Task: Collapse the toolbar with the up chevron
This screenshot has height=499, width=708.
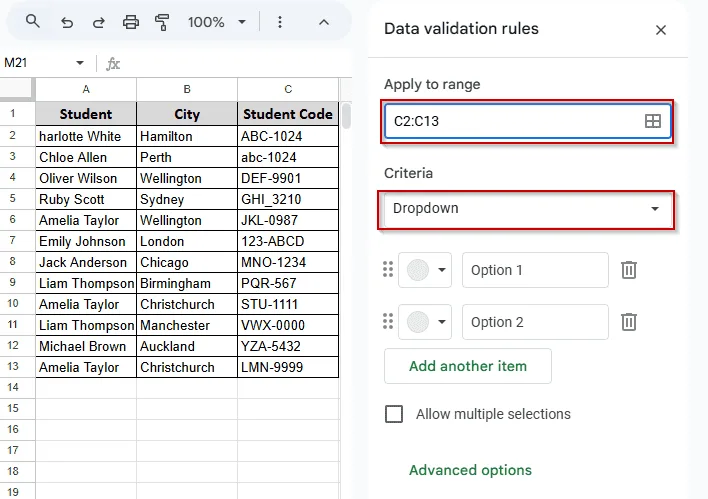Action: click(x=324, y=22)
